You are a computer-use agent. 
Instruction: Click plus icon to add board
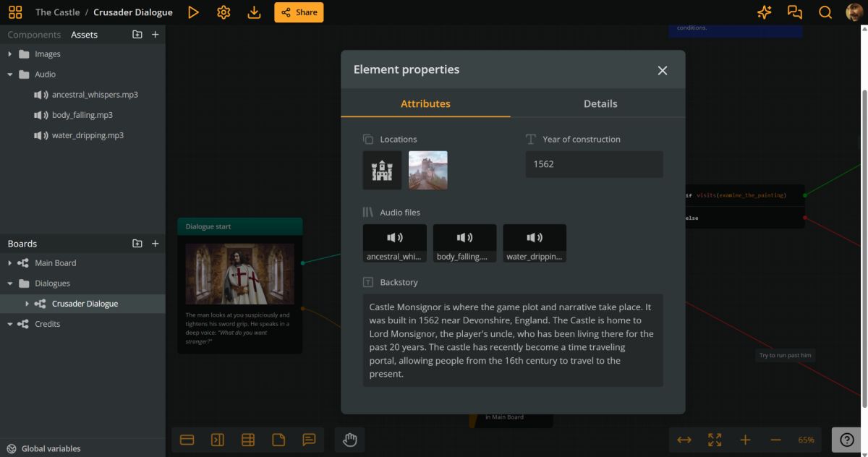click(155, 244)
